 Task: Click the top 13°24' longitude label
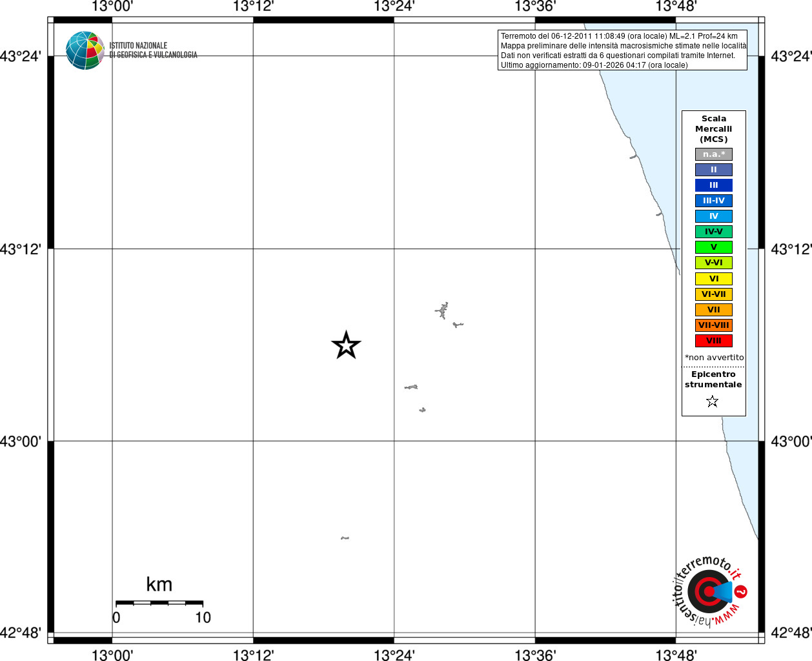tap(394, 7)
